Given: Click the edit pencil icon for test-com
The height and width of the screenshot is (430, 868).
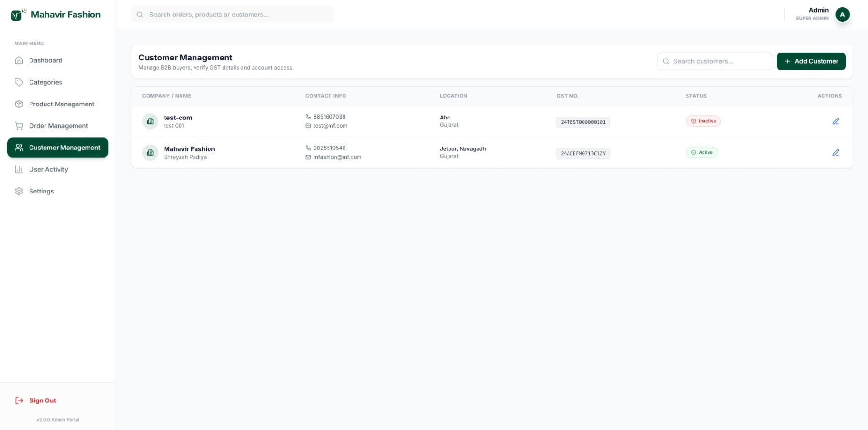Looking at the screenshot, I should click(835, 121).
